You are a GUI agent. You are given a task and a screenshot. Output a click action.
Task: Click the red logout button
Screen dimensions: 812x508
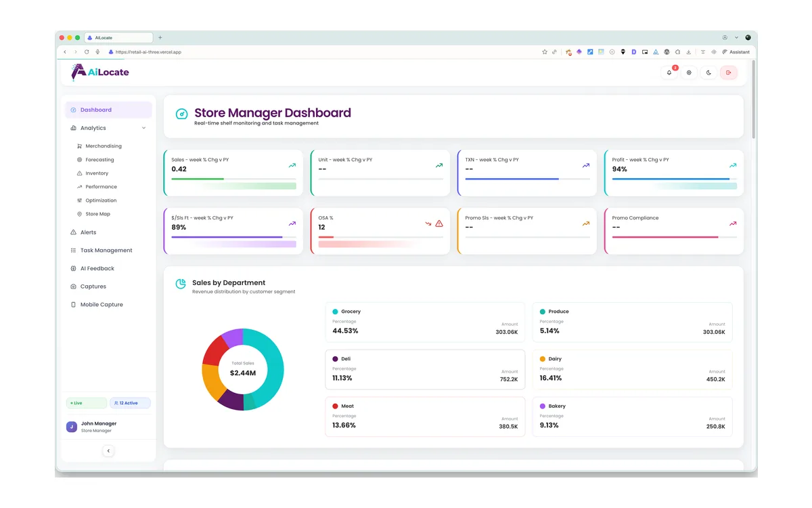click(x=729, y=72)
